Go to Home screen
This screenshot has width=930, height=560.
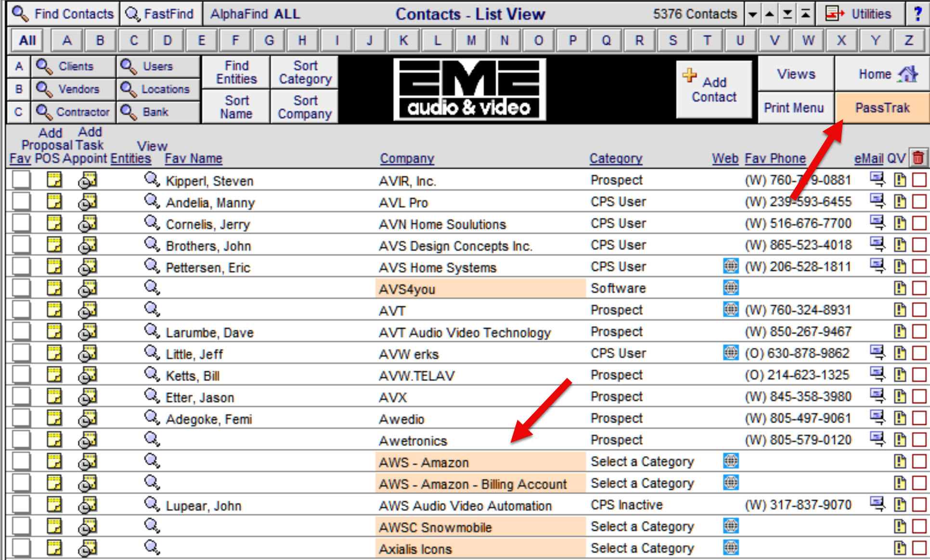click(882, 74)
